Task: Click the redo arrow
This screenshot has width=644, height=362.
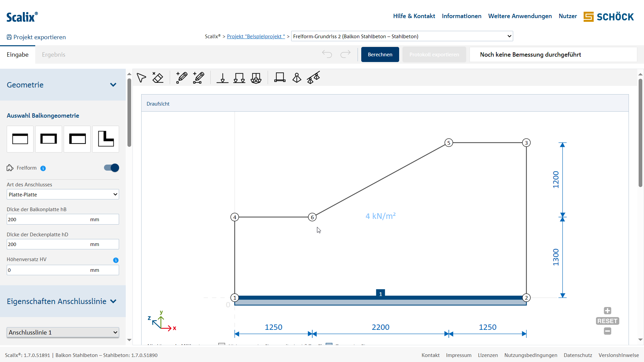Action: [x=345, y=54]
